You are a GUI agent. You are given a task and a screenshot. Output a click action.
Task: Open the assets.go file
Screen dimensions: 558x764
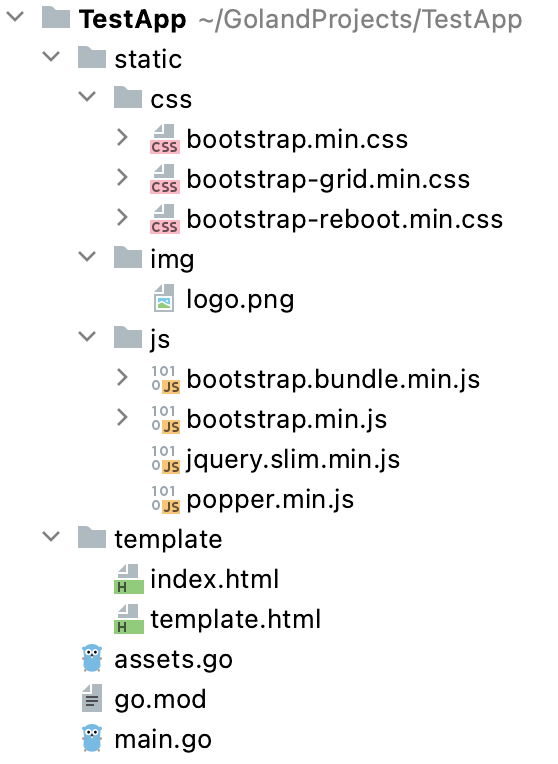[173, 661]
